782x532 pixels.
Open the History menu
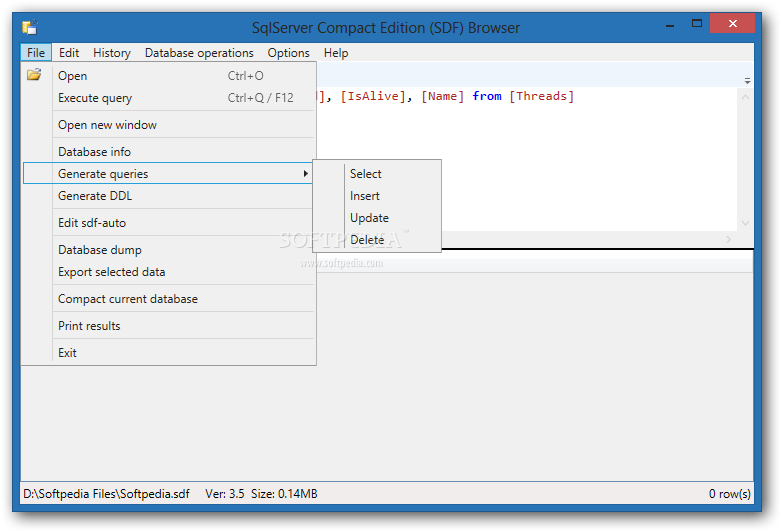(112, 53)
